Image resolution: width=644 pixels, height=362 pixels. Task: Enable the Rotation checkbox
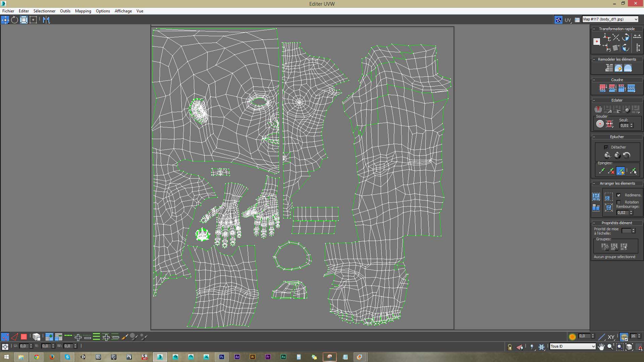(619, 202)
